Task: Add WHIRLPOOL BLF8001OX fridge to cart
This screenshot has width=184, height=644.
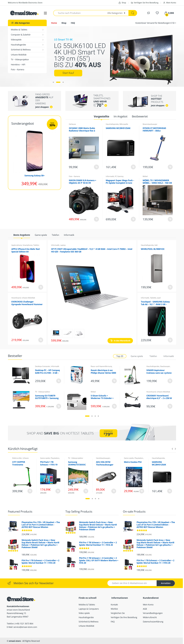Action: [170, 287]
